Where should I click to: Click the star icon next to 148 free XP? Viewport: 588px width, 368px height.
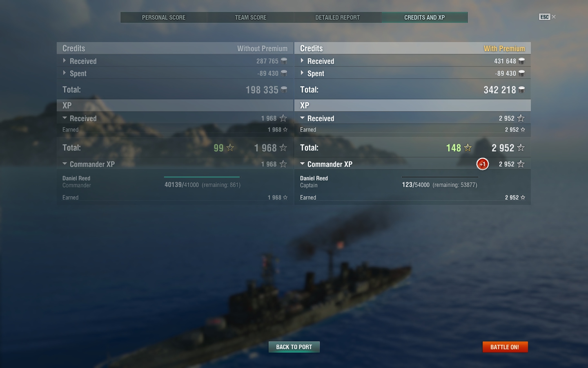point(468,148)
